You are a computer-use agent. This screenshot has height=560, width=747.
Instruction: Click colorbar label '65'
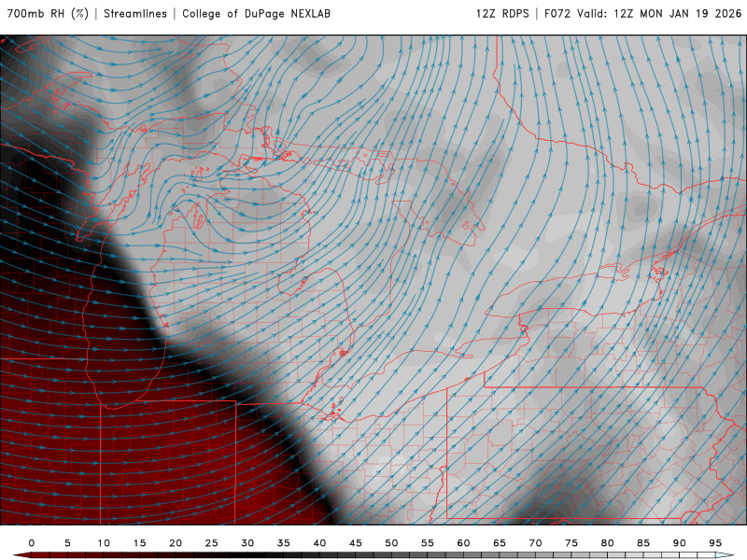pyautogui.click(x=500, y=543)
